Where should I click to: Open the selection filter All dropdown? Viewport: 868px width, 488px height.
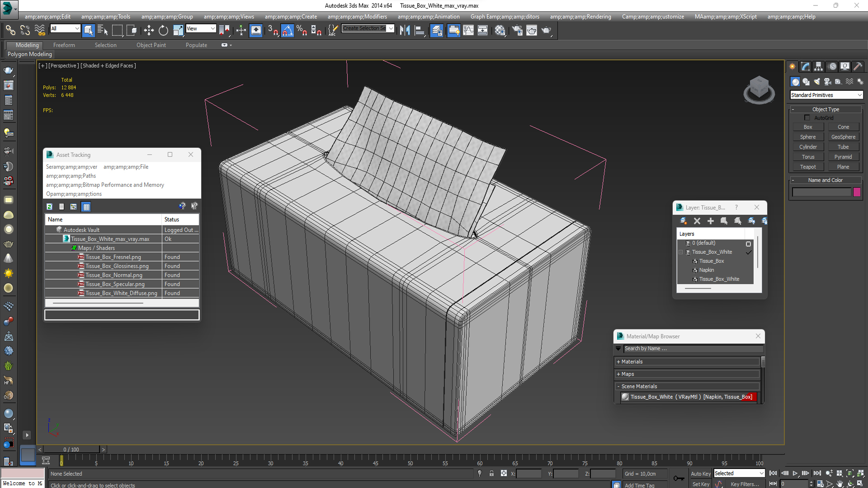click(65, 28)
